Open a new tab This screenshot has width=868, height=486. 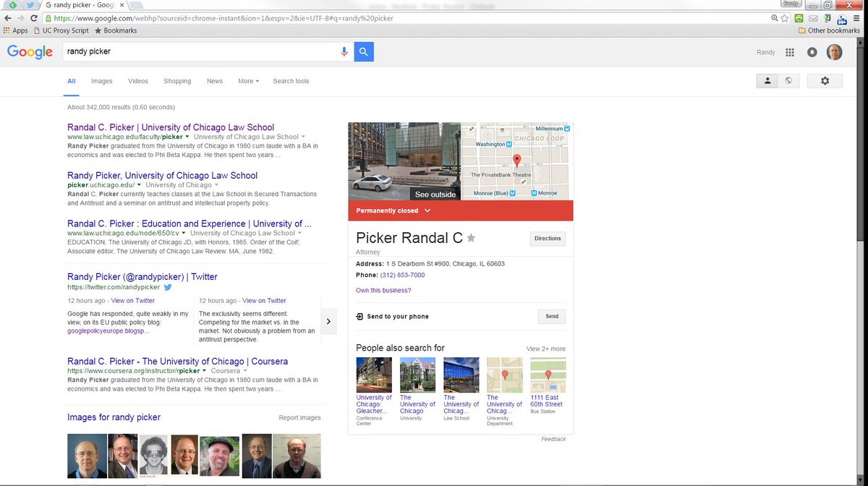tap(137, 5)
